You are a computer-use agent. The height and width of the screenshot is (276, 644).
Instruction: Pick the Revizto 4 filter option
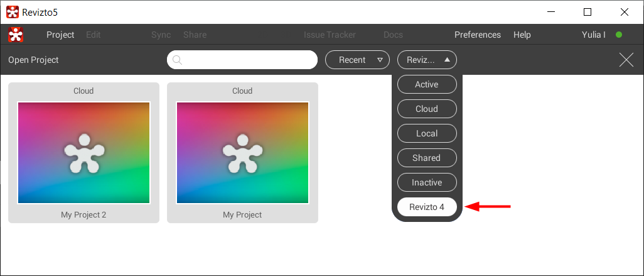tap(427, 207)
